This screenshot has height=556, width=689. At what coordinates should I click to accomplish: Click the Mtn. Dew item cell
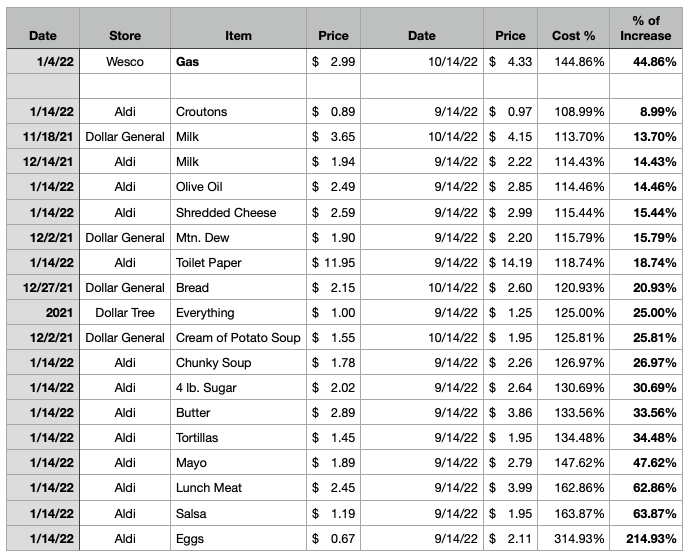coord(238,237)
